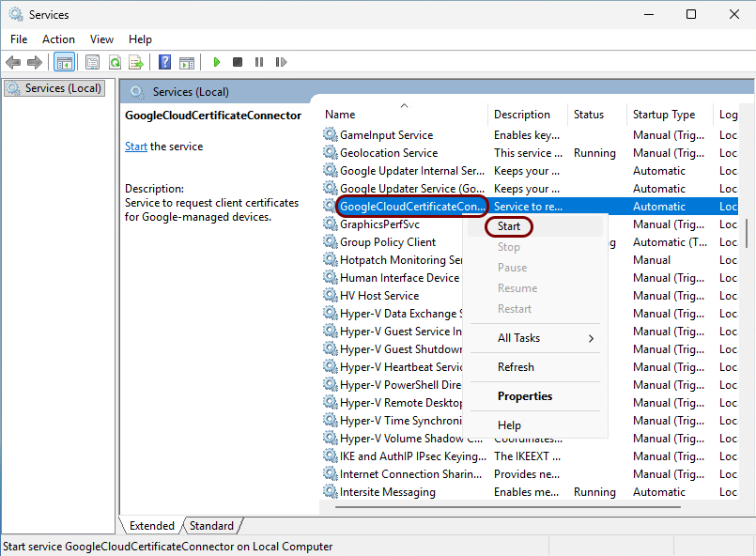
Task: Click the gear icon for HV Host Service
Action: [x=331, y=295]
